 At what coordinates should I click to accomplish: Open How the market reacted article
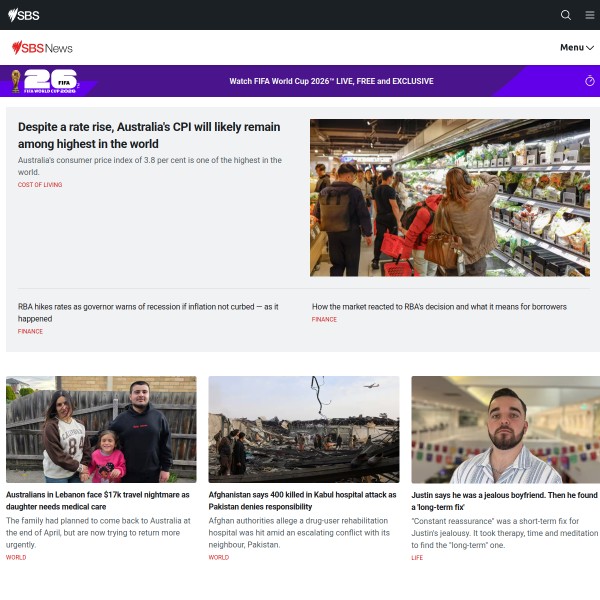(x=439, y=307)
